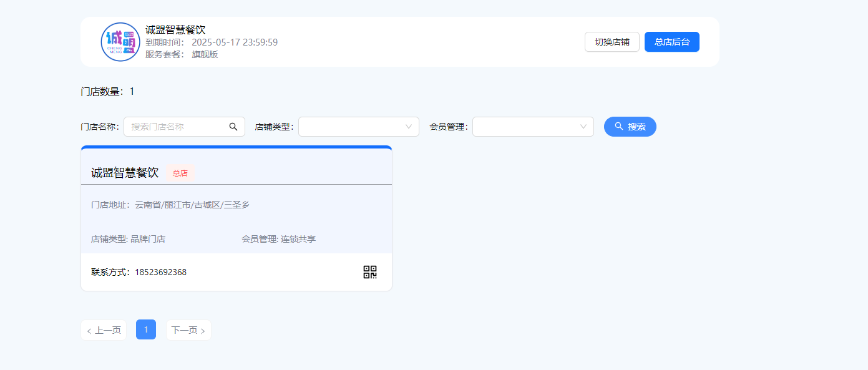Click the contact number 18523692368

[x=160, y=272]
